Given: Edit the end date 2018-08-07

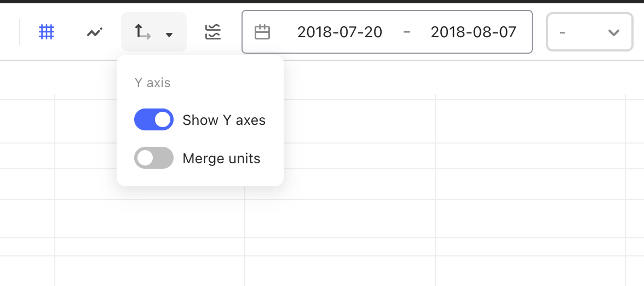Looking at the screenshot, I should point(474,32).
